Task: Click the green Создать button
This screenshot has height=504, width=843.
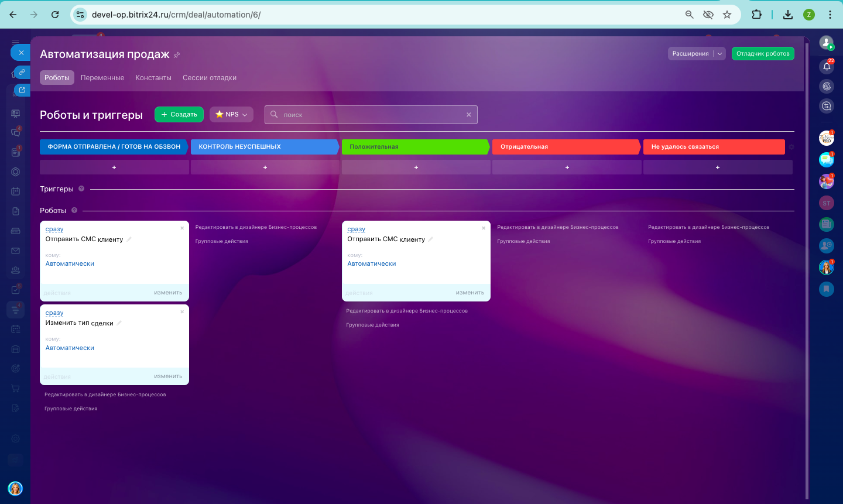Action: [179, 115]
